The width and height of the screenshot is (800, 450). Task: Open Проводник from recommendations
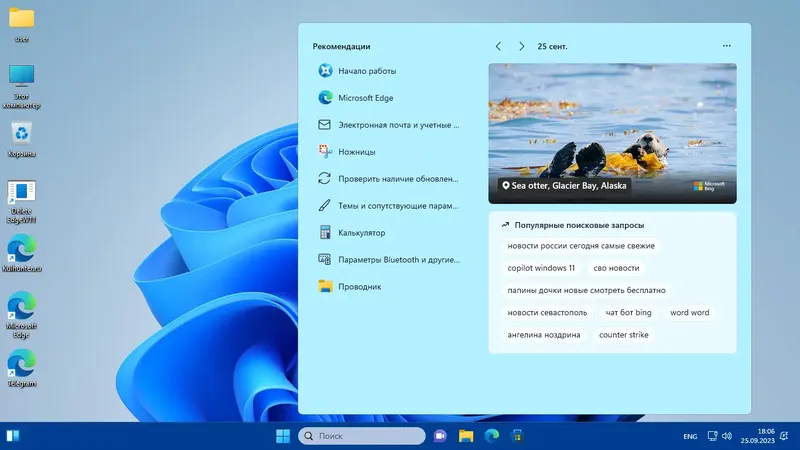[x=388, y=287]
